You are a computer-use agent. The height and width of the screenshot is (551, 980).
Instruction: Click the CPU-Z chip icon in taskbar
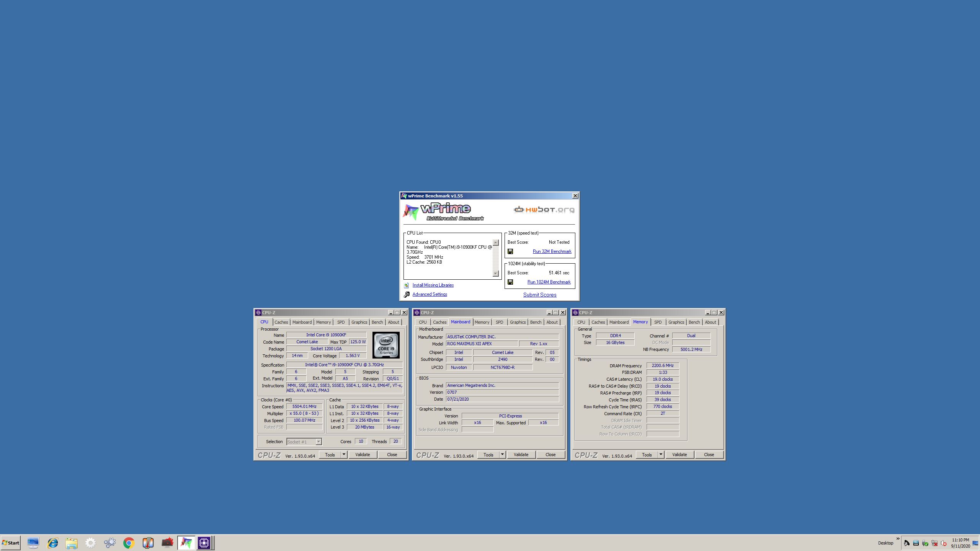[x=204, y=543]
